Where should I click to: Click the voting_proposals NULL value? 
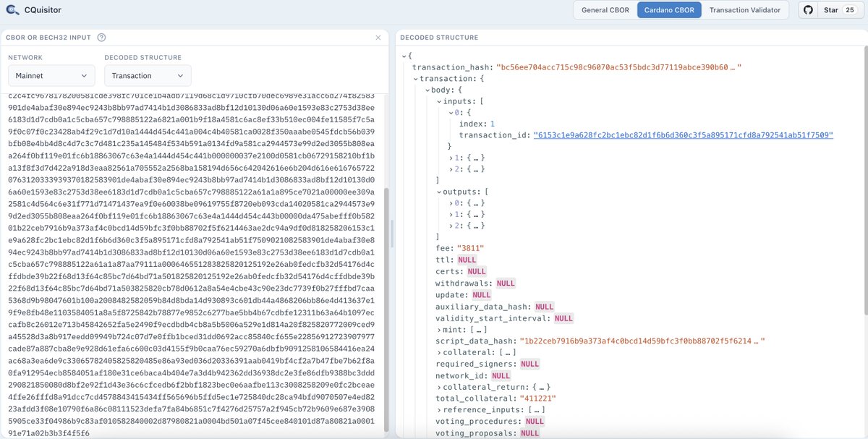529,432
